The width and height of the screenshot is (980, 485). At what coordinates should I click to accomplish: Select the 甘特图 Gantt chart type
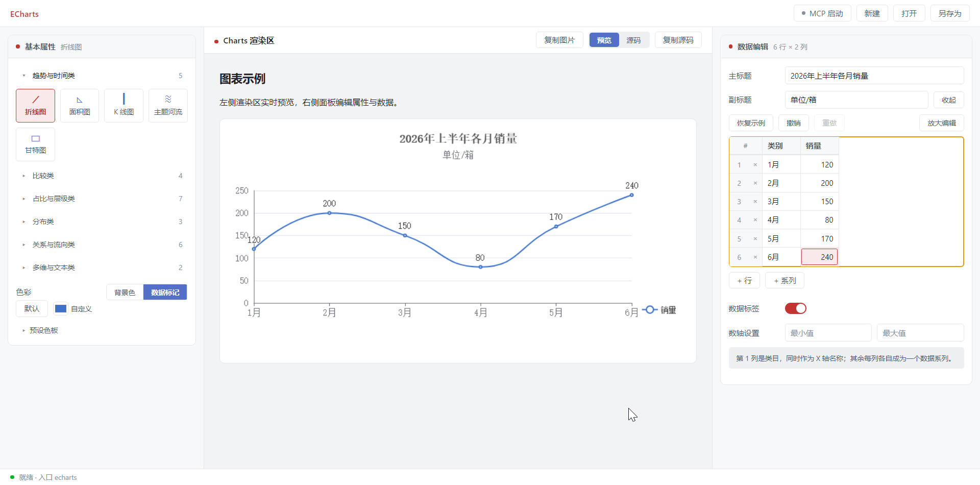click(35, 144)
